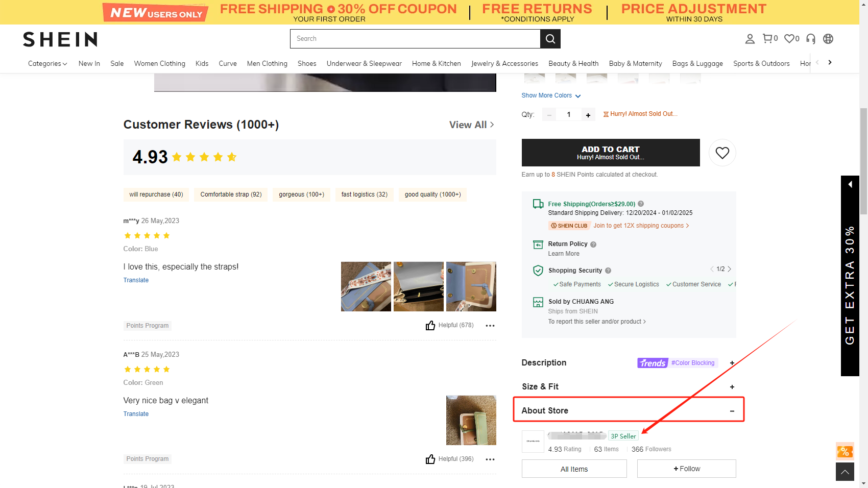The image size is (868, 488).
Task: Open the language globe icon
Action: pyautogui.click(x=828, y=39)
